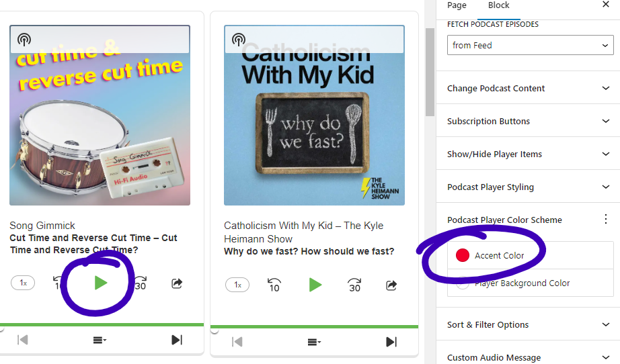Switch to the Block tab
The image size is (620, 364).
point(498,5)
